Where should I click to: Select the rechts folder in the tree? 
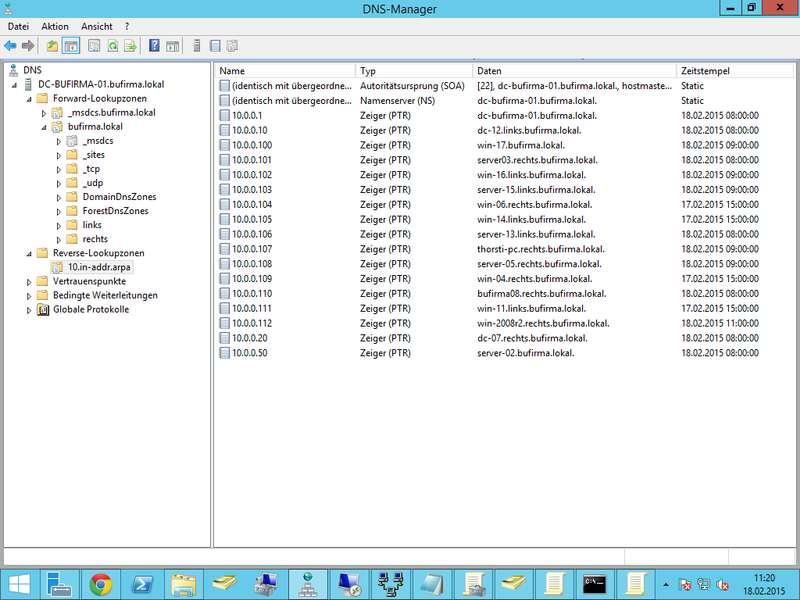coord(95,239)
